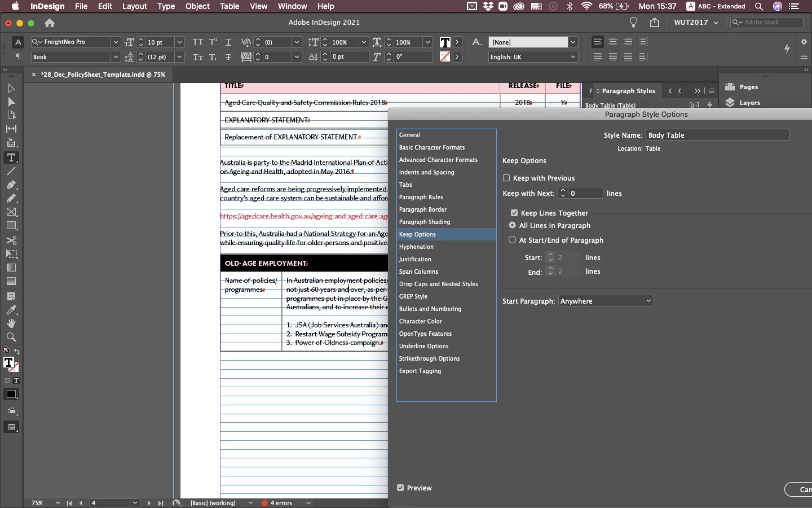Click the Align Left paragraph icon

coord(598,42)
